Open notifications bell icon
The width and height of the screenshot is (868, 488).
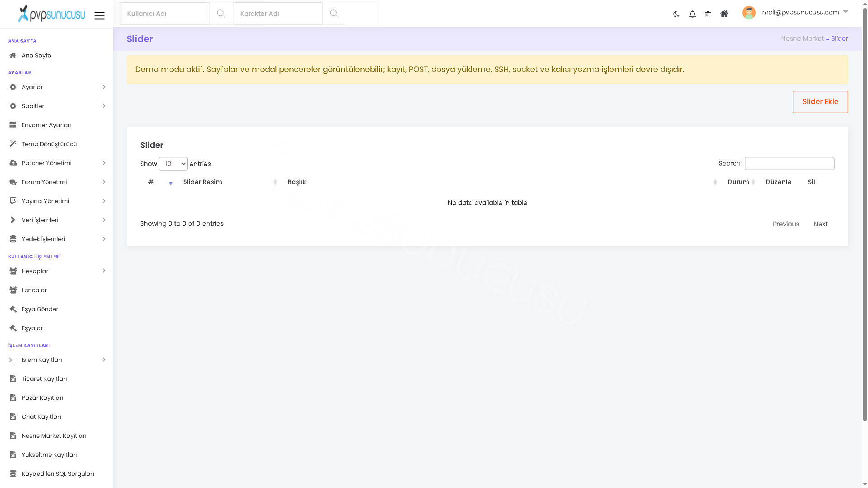coord(692,14)
